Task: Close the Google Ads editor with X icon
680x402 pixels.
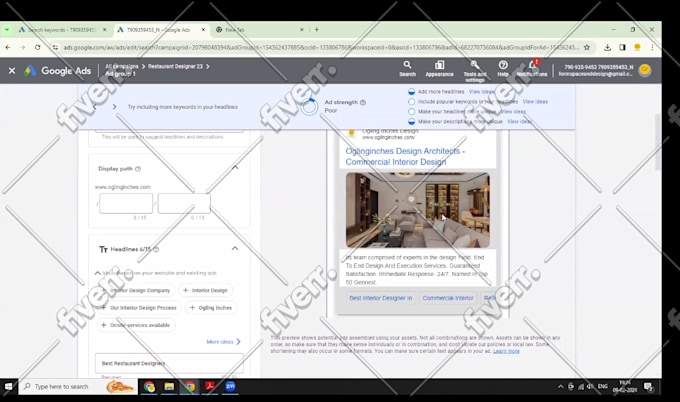Action: pyautogui.click(x=12, y=70)
